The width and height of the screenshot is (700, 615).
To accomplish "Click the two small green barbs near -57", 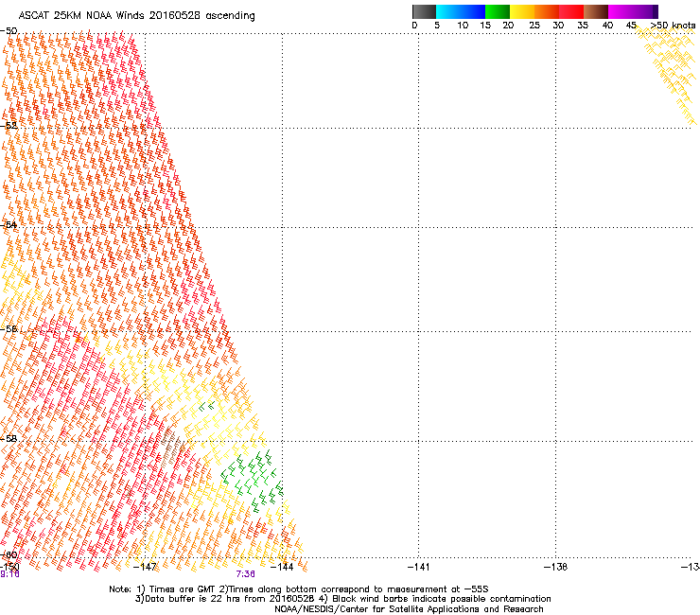I will point(207,406).
